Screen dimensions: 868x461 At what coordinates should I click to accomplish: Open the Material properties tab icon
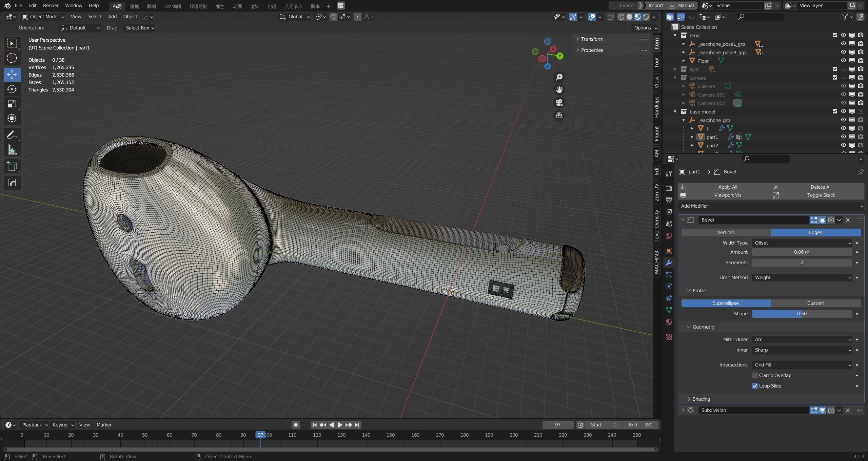point(669,322)
